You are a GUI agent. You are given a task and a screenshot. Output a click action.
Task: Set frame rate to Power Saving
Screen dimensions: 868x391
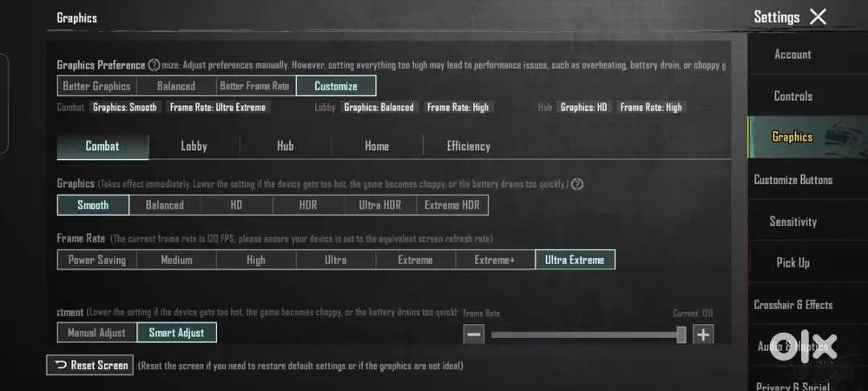point(97,260)
